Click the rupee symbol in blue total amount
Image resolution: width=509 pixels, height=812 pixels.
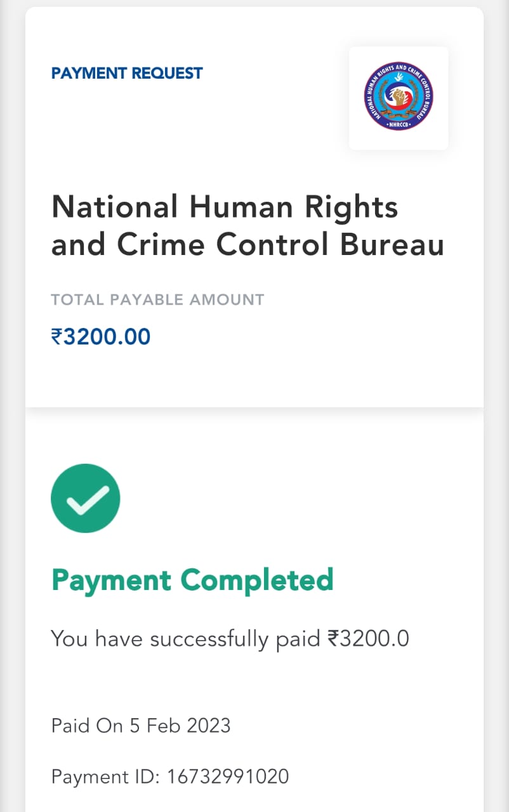pyautogui.click(x=57, y=336)
